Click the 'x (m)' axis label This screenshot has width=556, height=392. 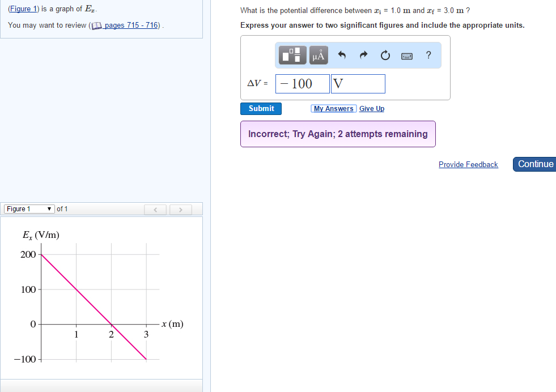(x=172, y=323)
